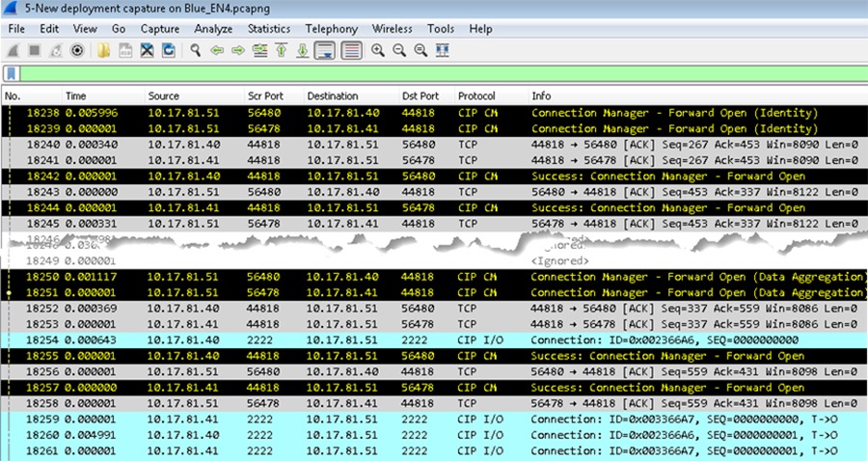This screenshot has width=868, height=461.
Task: Sort by the Source column header
Action: point(194,95)
